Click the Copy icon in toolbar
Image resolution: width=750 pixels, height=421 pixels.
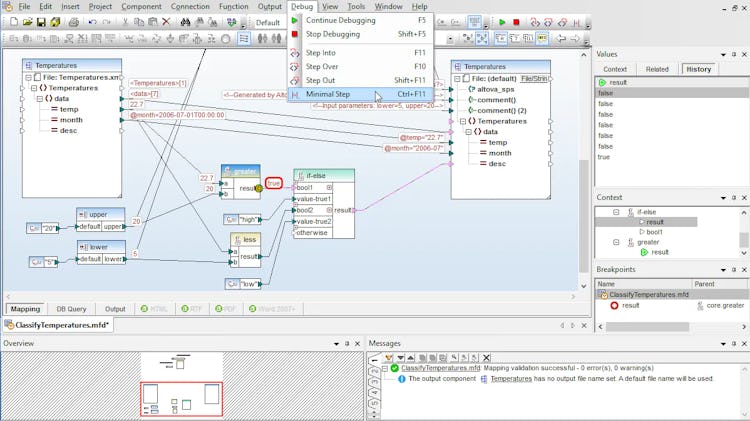click(139, 22)
